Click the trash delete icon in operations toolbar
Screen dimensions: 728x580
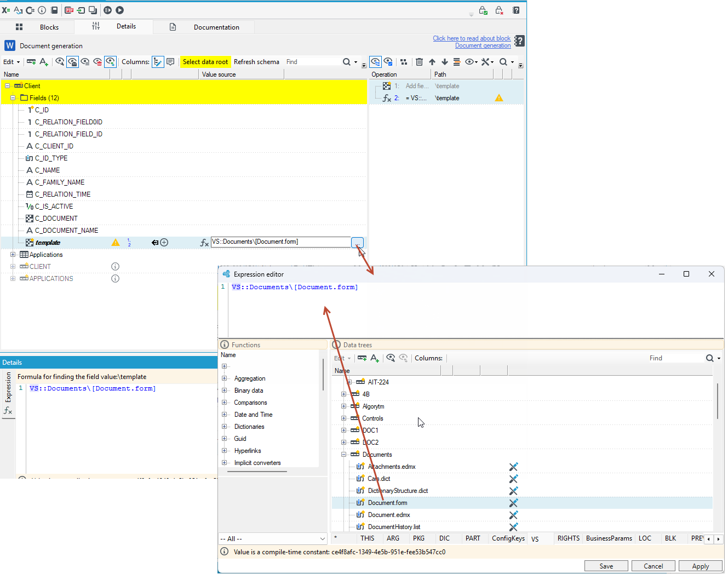419,62
